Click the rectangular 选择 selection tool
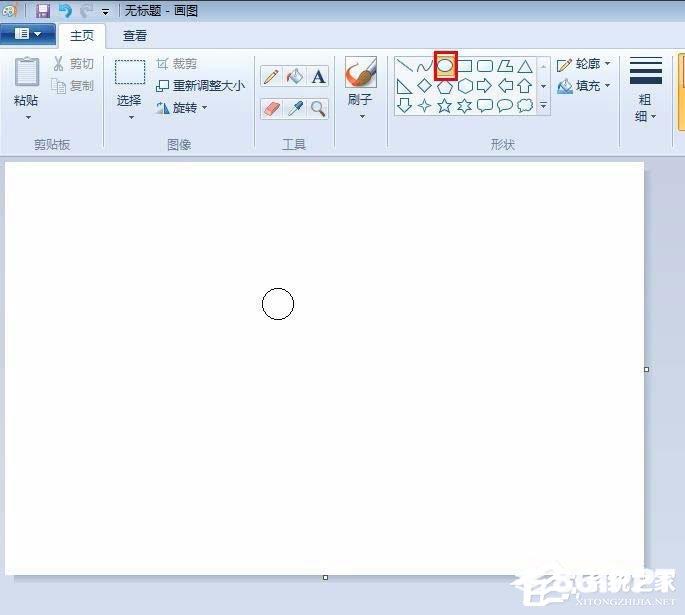 [130, 72]
